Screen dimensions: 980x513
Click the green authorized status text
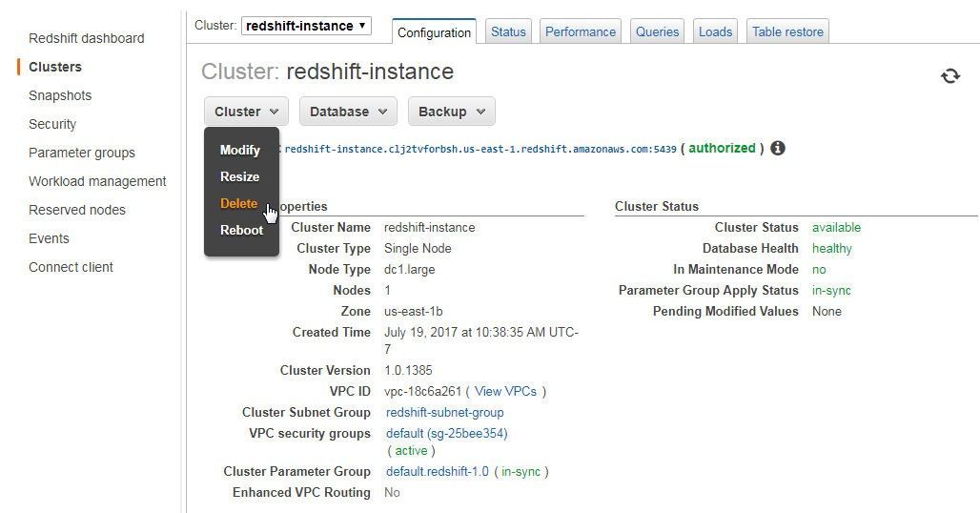coord(722,148)
